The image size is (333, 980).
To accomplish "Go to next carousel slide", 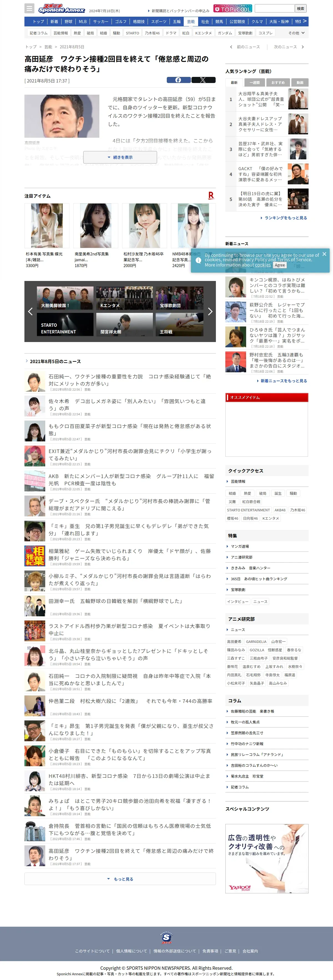I will point(210,311).
